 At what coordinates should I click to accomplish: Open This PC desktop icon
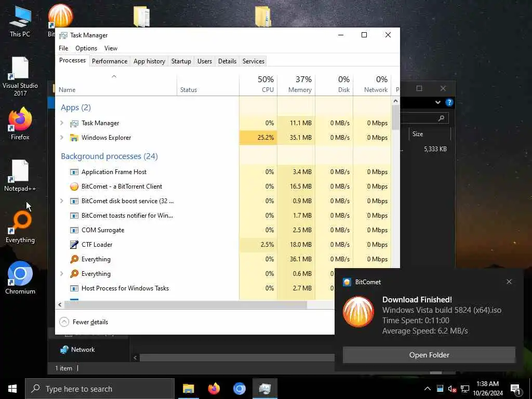point(20,21)
